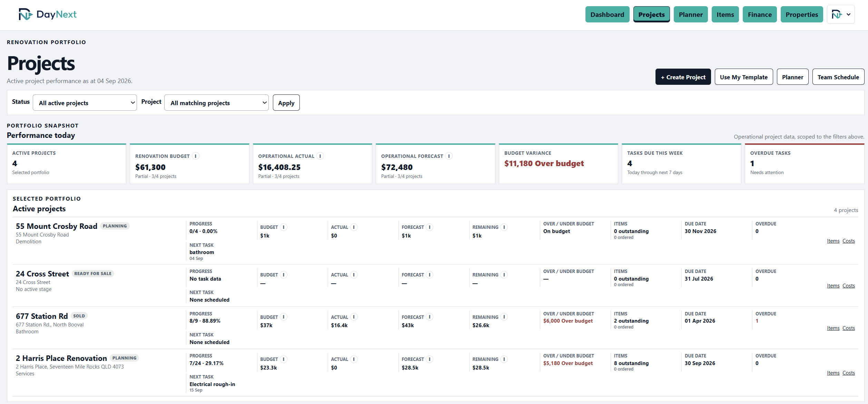
Task: Open the Project filter dropdown
Action: 216,103
